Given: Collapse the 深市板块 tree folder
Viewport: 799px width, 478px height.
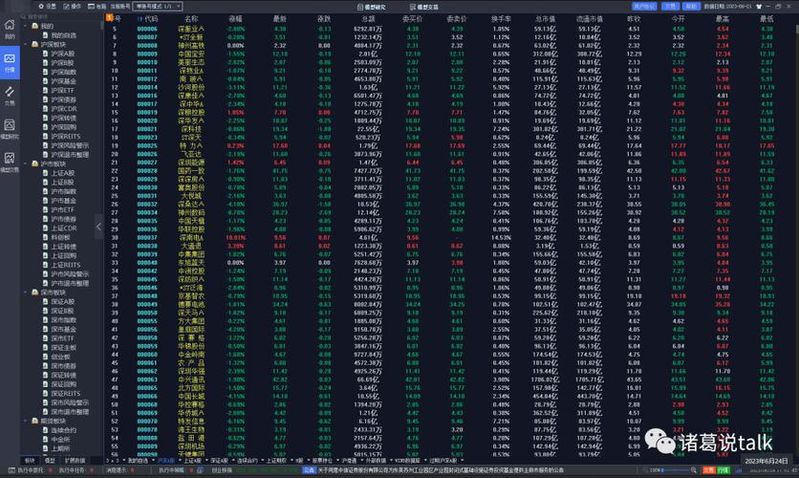Looking at the screenshot, I should click(26, 293).
